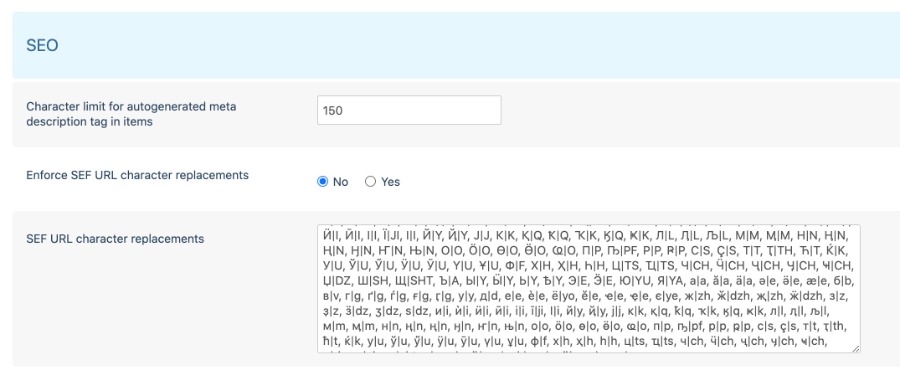Grab the textarea resize handle corner

click(856, 348)
